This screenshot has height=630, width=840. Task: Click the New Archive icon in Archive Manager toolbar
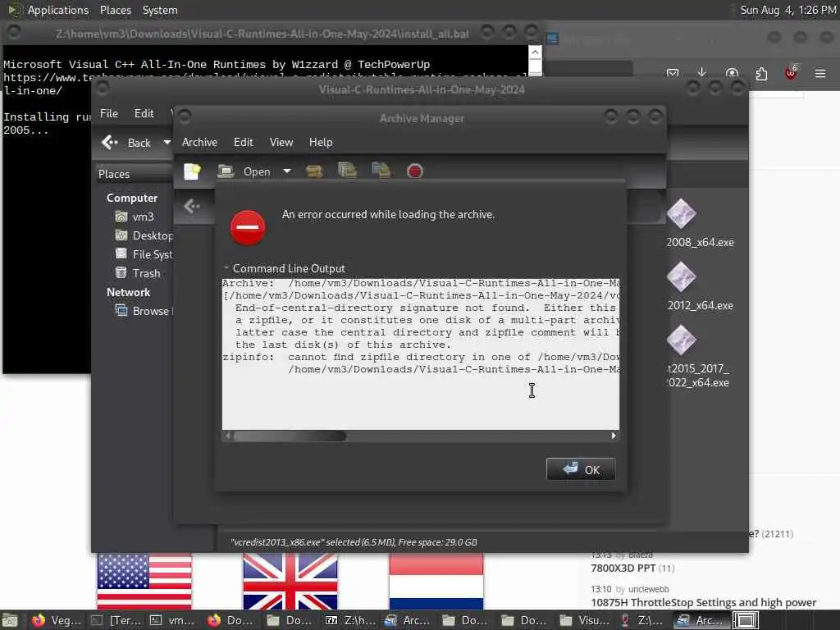click(192, 171)
